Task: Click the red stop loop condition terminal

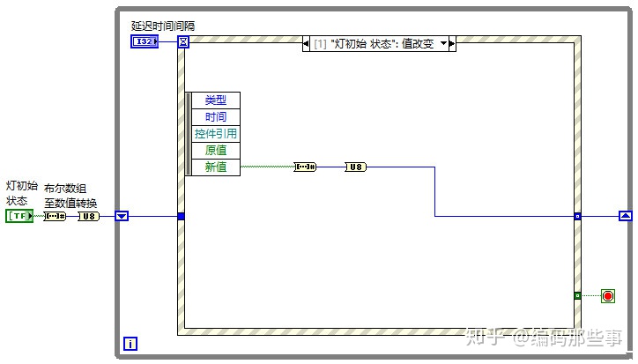Action: click(608, 296)
